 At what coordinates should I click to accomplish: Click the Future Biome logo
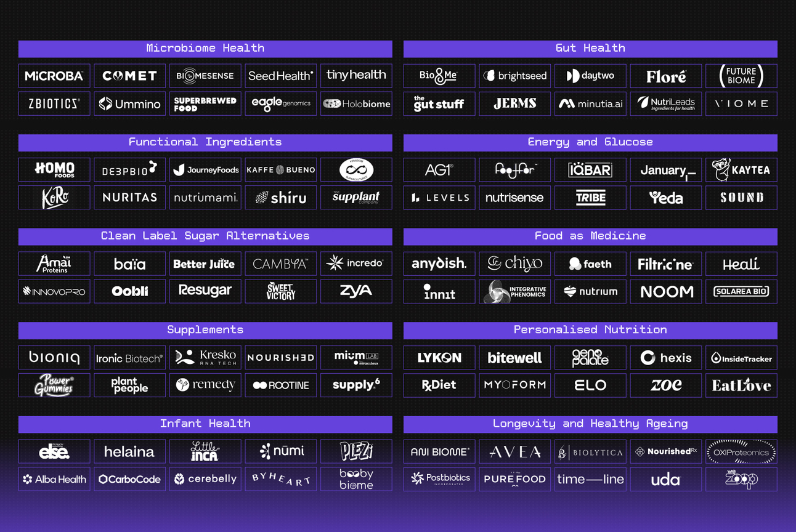pos(741,76)
